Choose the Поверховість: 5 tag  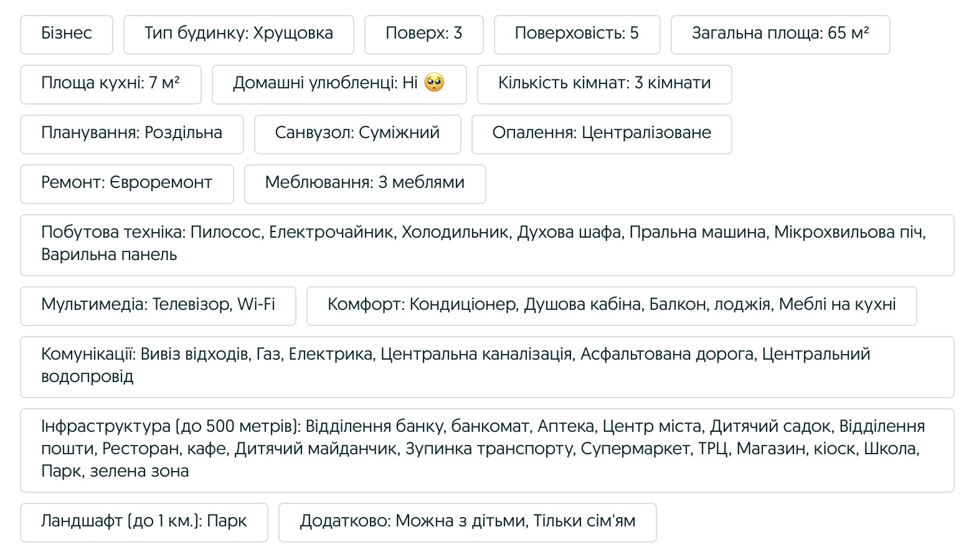[x=577, y=35]
